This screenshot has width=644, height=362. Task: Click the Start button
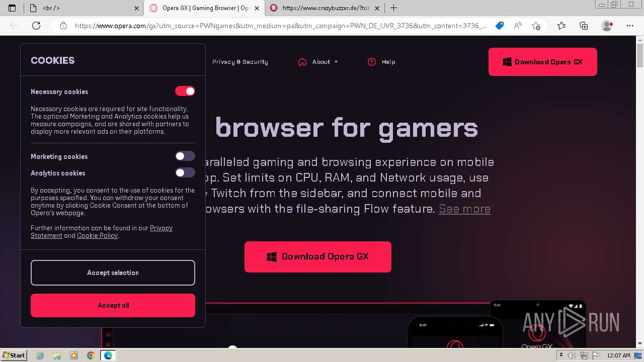tap(14, 355)
